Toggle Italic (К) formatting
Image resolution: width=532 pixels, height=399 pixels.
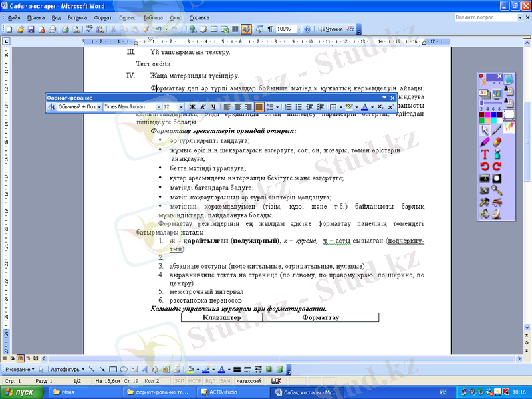[203, 106]
